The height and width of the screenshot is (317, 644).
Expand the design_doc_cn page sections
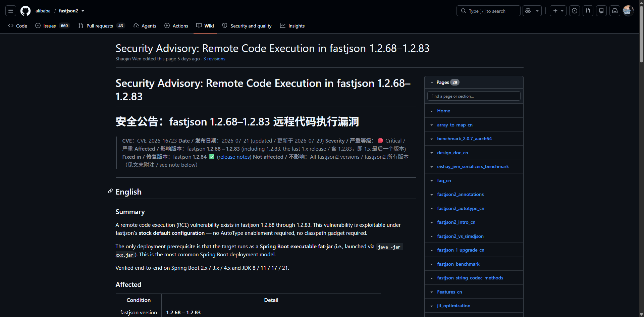(432, 153)
